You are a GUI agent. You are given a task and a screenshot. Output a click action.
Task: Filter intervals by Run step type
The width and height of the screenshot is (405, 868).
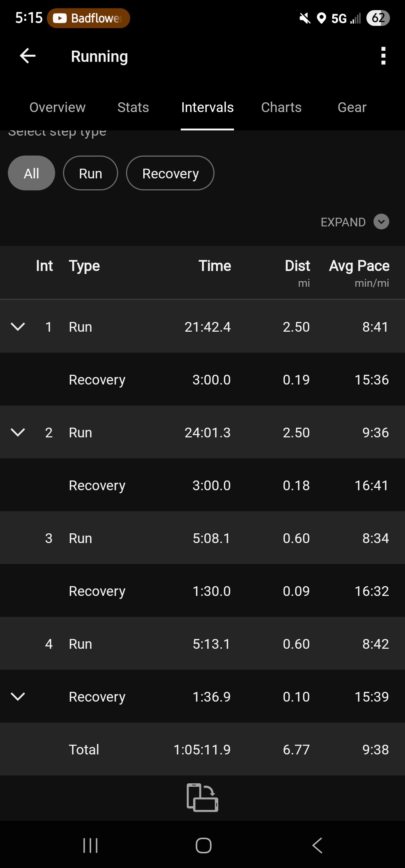[x=90, y=173]
